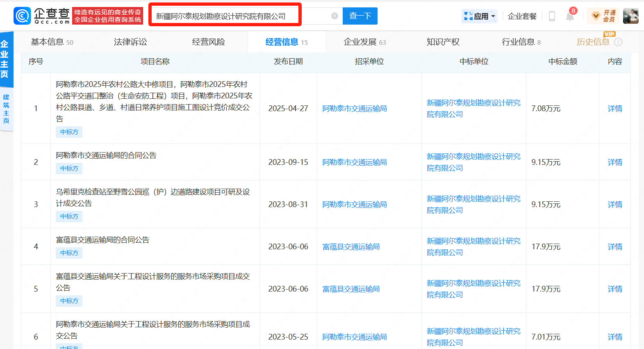Click 中标方 tag under 阿勒泰市交通运输局的合同公告
This screenshot has width=644, height=349.
[69, 168]
